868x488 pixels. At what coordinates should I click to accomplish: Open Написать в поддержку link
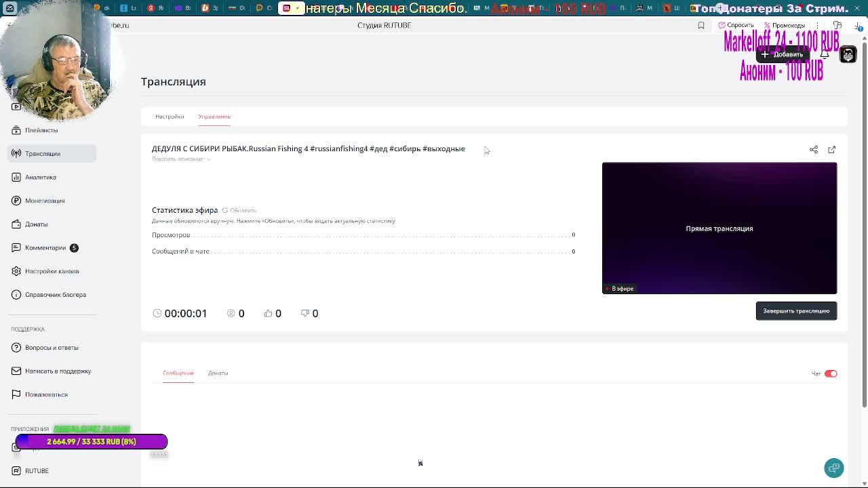click(x=58, y=371)
